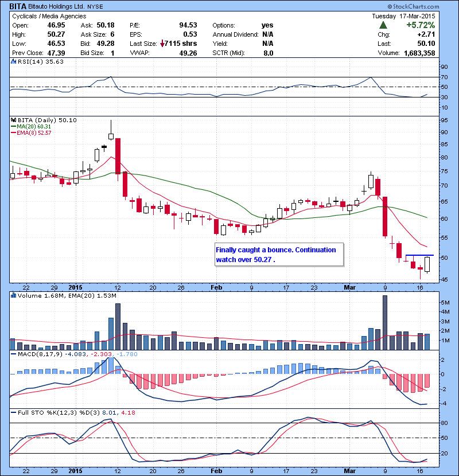Click the Open value 46.95
The width and height of the screenshot is (459, 476).
tap(56, 25)
